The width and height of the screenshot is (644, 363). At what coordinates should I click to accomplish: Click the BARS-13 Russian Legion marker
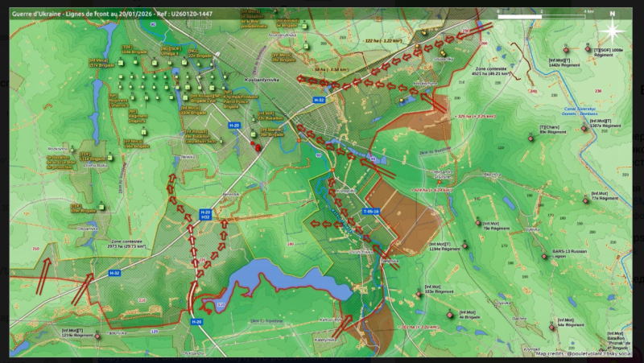[x=544, y=256]
